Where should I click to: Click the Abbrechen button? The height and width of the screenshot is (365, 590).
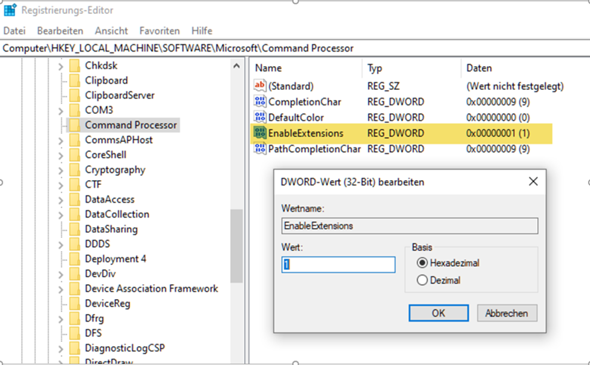click(506, 313)
